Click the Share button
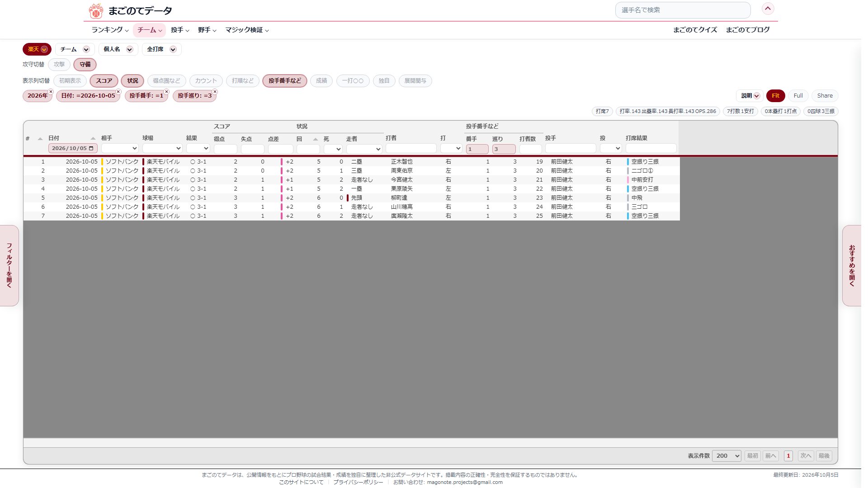 [825, 96]
